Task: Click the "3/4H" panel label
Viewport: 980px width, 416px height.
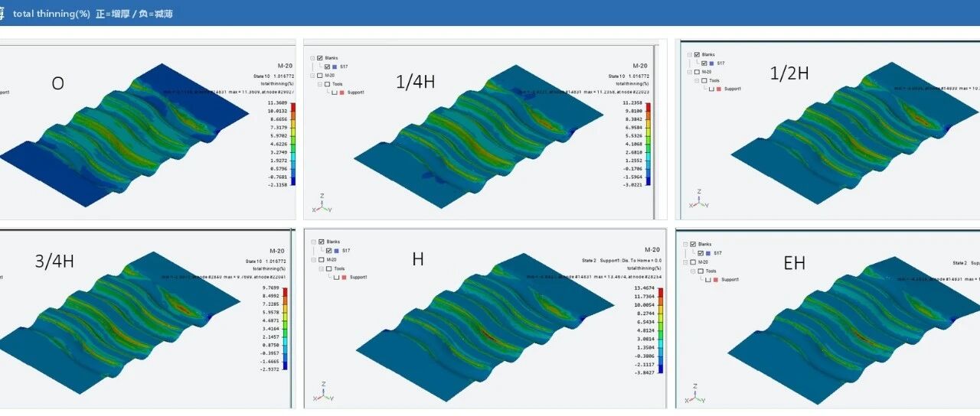Action: (x=54, y=261)
